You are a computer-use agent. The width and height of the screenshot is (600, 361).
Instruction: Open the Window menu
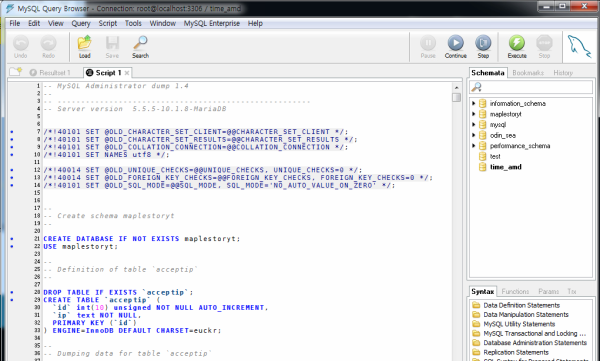click(163, 23)
